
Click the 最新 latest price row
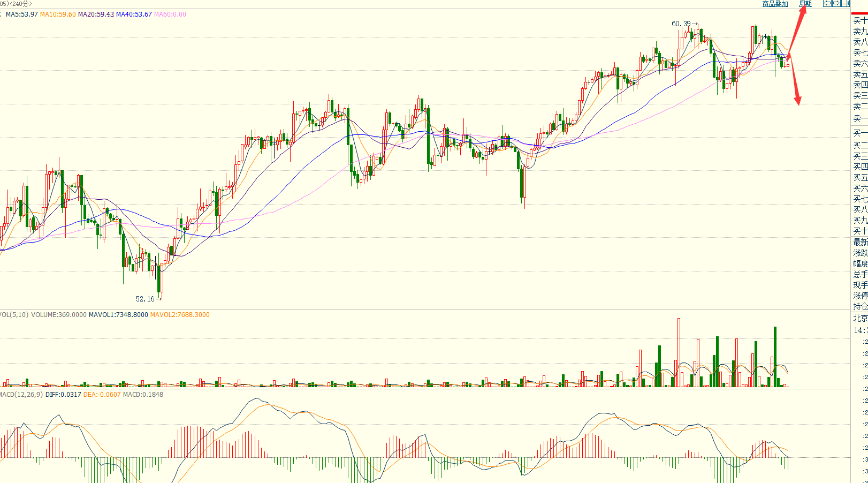860,243
